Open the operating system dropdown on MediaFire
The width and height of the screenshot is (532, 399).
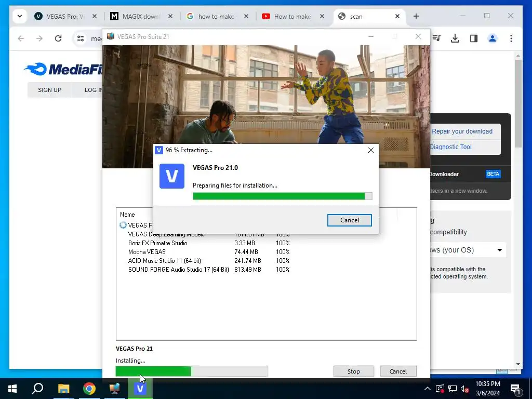pyautogui.click(x=468, y=250)
